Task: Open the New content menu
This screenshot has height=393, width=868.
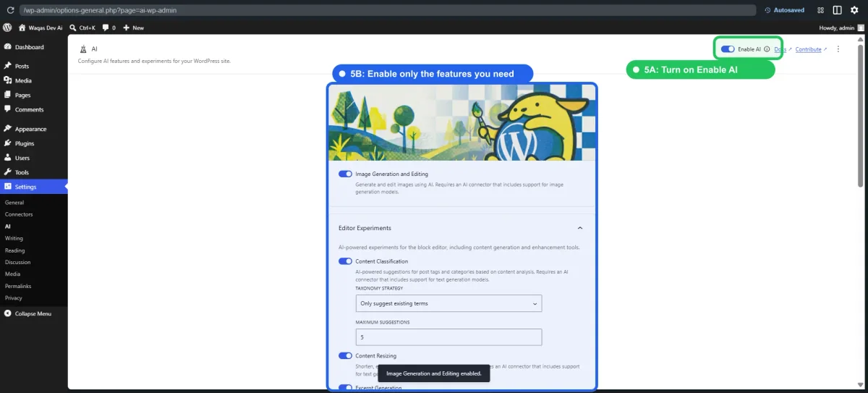Action: click(133, 28)
